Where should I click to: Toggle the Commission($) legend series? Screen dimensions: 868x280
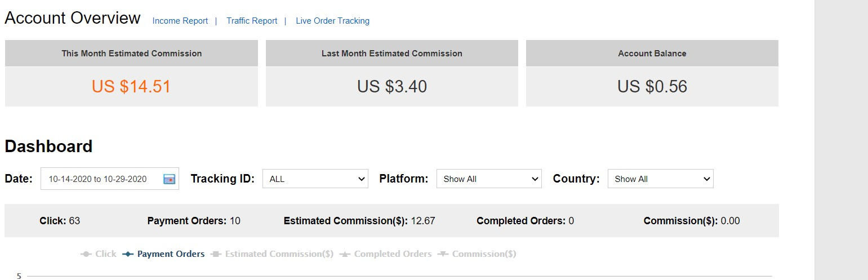[x=477, y=254]
